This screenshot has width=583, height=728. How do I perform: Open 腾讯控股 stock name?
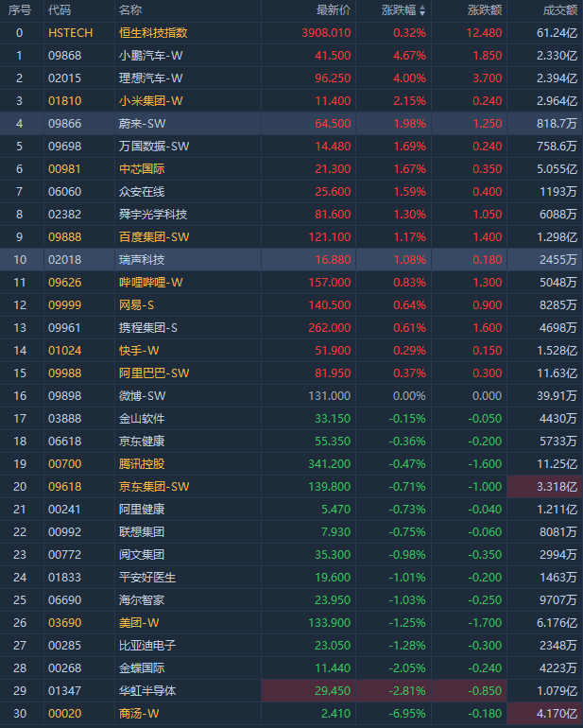pos(142,464)
